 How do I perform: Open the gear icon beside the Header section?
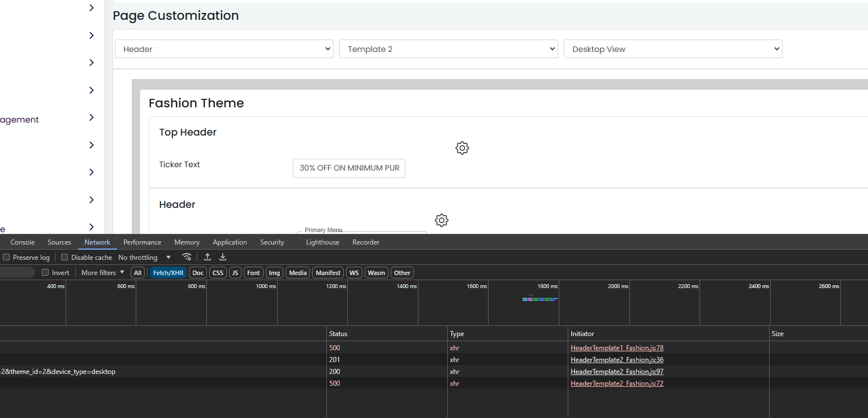(442, 220)
